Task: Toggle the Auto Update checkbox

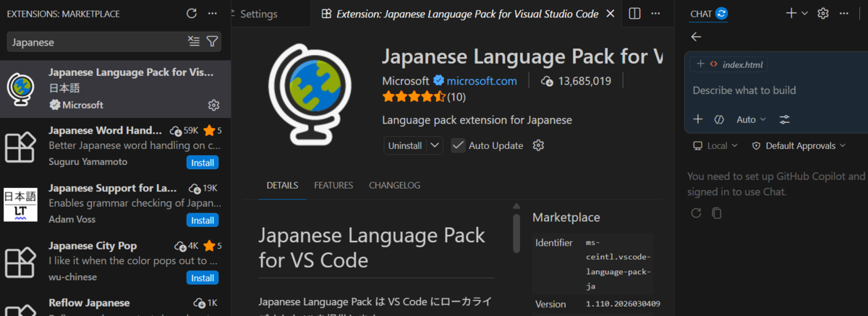Action: coord(458,145)
